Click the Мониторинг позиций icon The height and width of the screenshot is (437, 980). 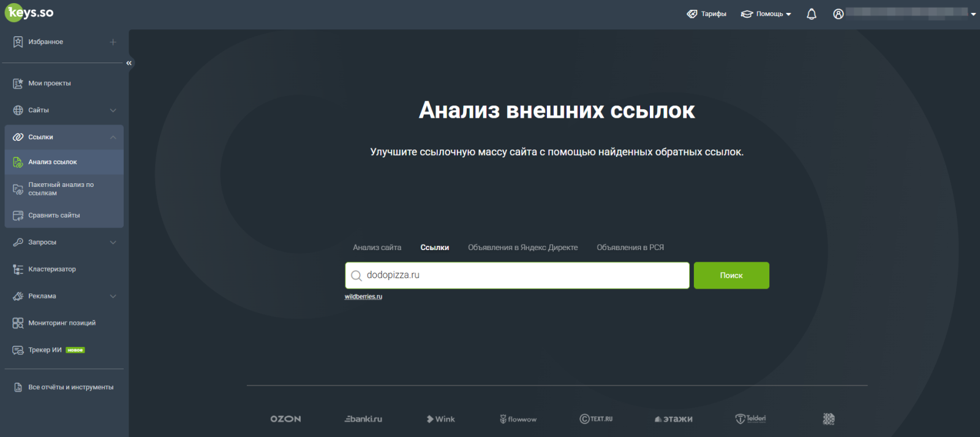click(x=18, y=323)
